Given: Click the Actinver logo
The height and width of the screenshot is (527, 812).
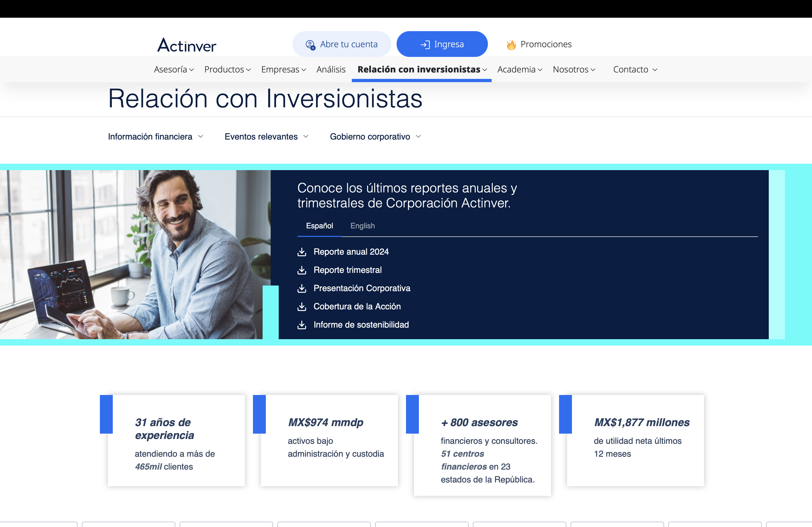Looking at the screenshot, I should click(x=187, y=45).
